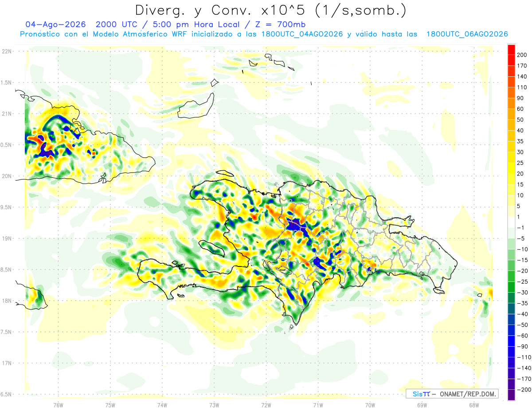Click the positive colorbar value '90'
This screenshot has height=411, width=532.
click(520, 98)
